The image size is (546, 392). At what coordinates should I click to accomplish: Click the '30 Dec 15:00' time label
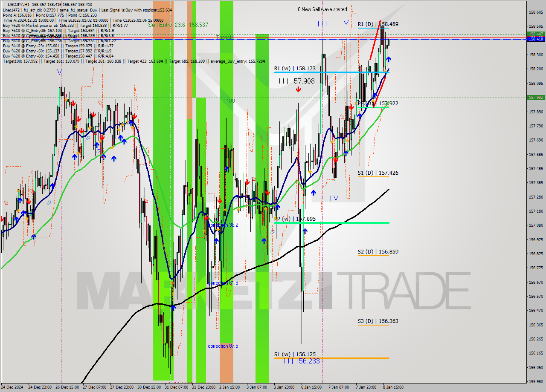pyautogui.click(x=150, y=387)
